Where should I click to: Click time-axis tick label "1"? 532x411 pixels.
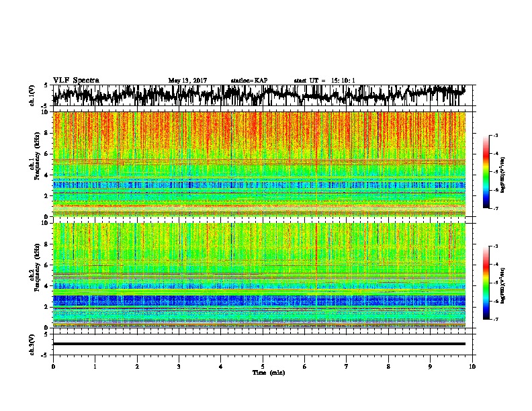[95, 367]
